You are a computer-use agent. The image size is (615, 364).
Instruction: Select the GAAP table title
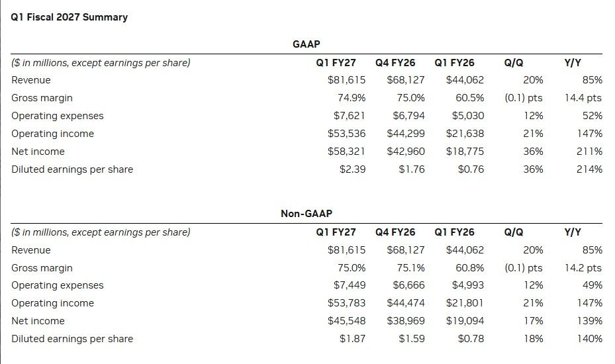click(307, 44)
